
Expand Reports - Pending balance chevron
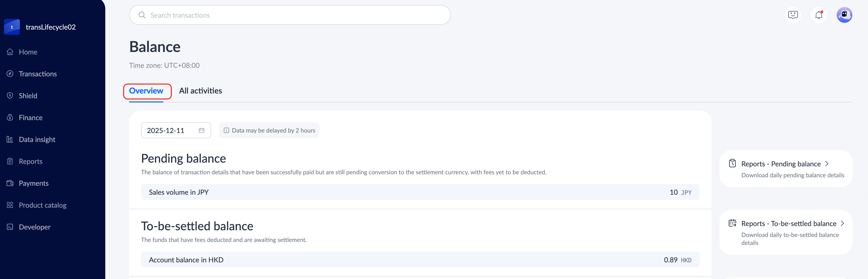827,164
